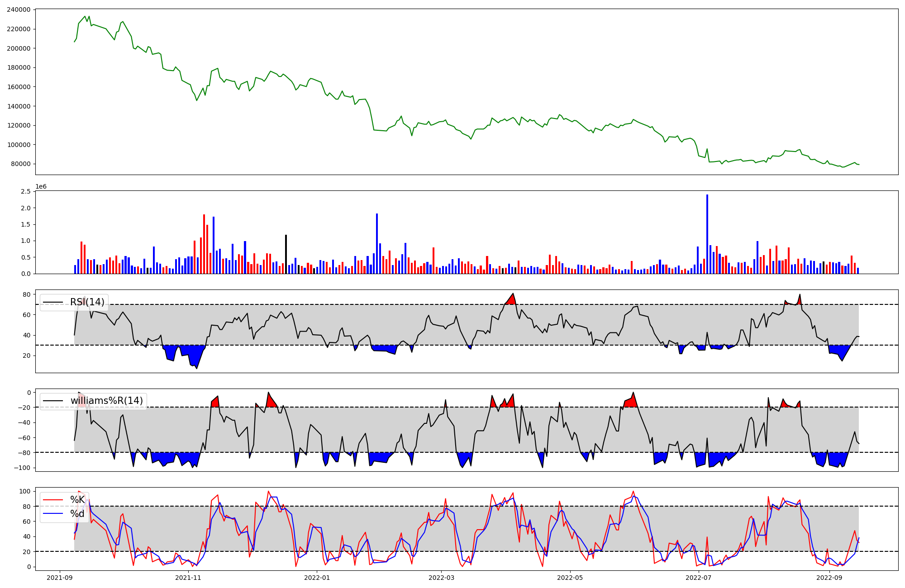
Task: Click the 2022-01 date tick label
Action: [317, 578]
